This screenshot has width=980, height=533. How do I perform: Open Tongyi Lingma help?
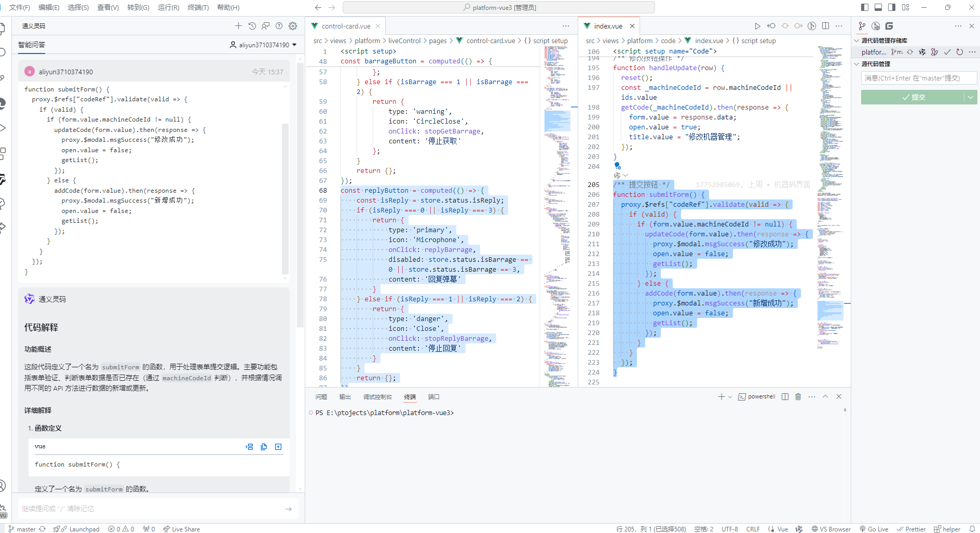click(x=279, y=26)
